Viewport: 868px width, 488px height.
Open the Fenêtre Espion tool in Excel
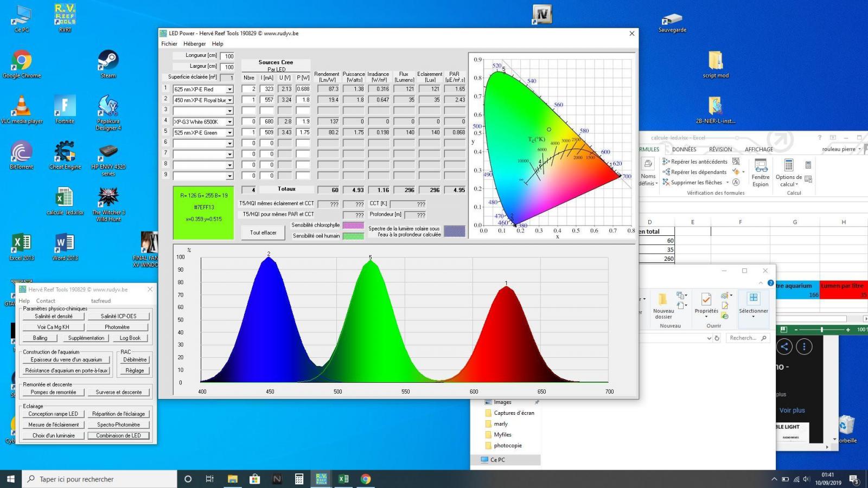760,172
